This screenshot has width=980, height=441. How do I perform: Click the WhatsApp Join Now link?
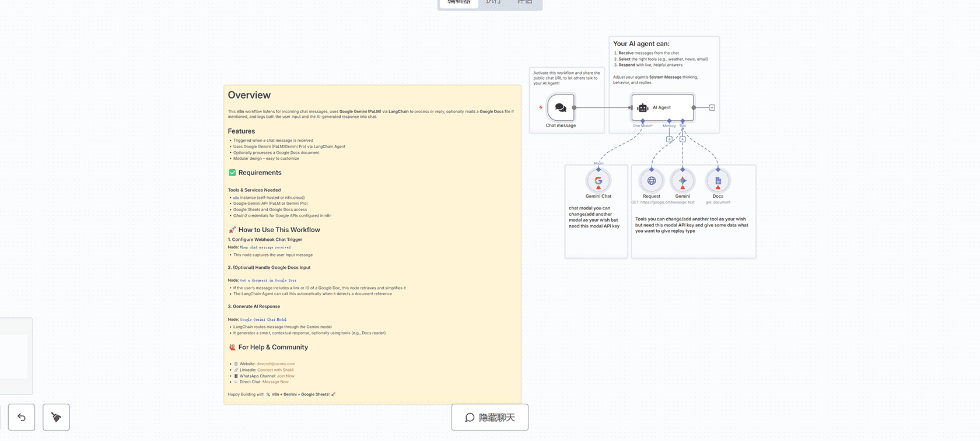[x=285, y=376]
